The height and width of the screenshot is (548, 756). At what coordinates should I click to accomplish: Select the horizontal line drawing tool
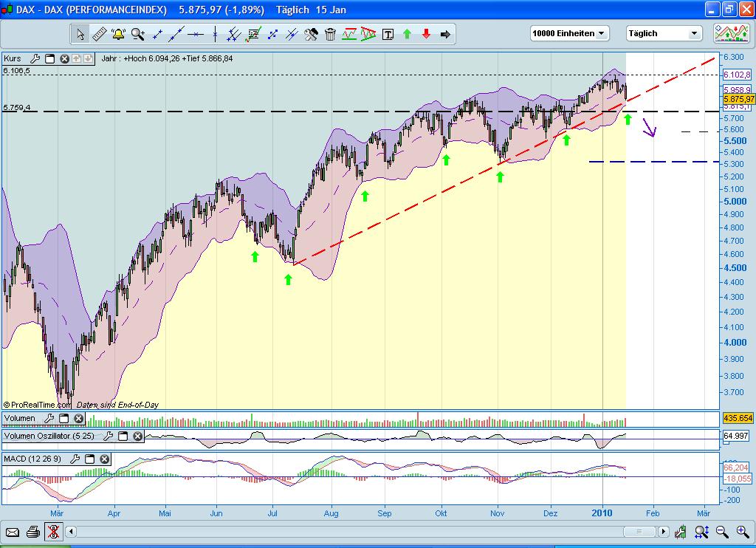click(196, 34)
